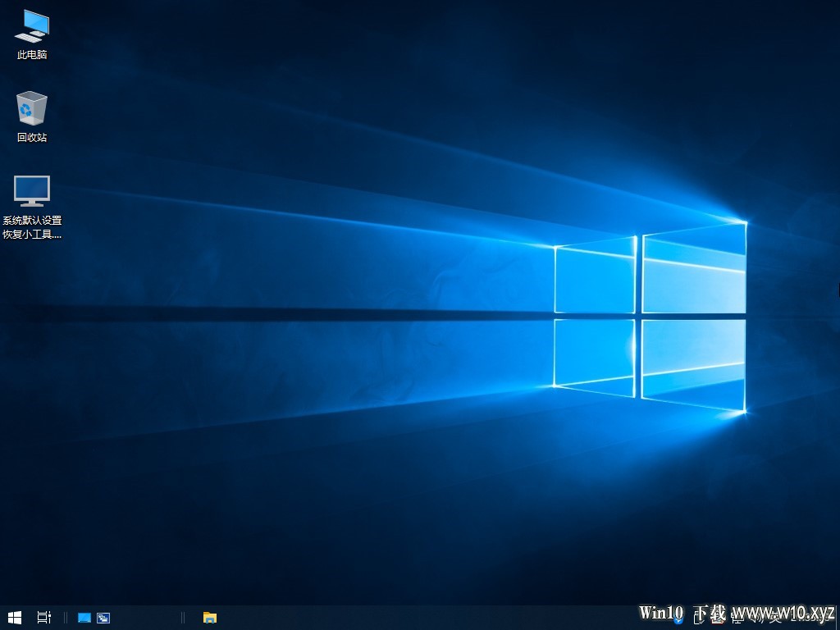Click the device tray icon beside the shield

point(697,618)
